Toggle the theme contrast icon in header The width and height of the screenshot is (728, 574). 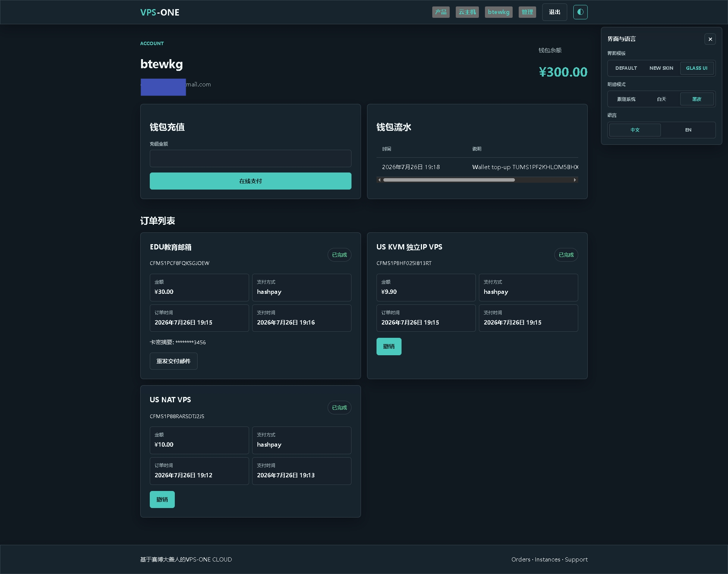coord(580,12)
